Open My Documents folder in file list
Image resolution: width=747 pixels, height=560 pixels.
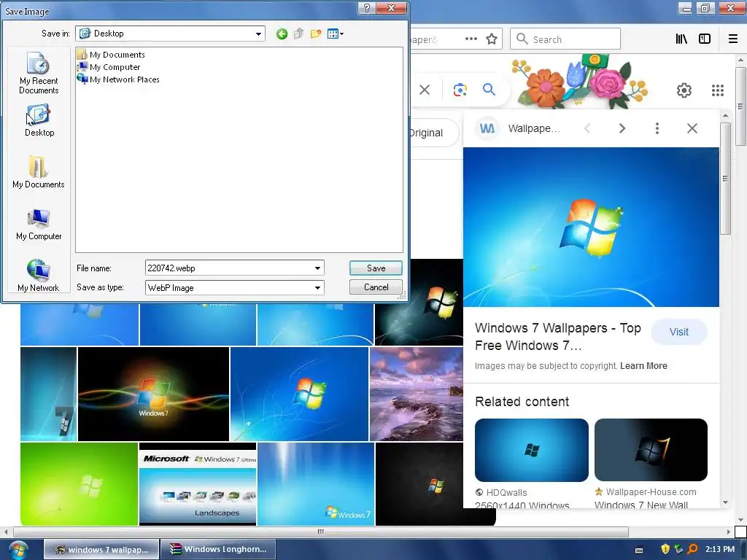[x=111, y=54]
